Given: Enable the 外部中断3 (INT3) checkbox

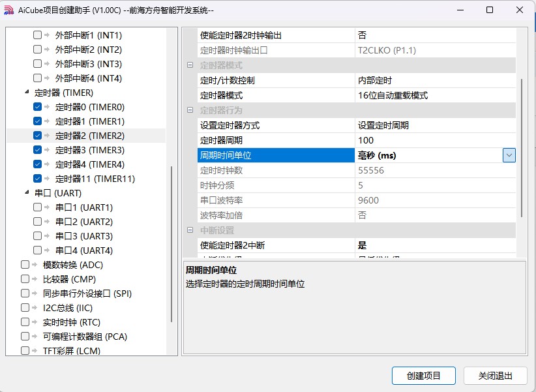Looking at the screenshot, I should point(38,64).
